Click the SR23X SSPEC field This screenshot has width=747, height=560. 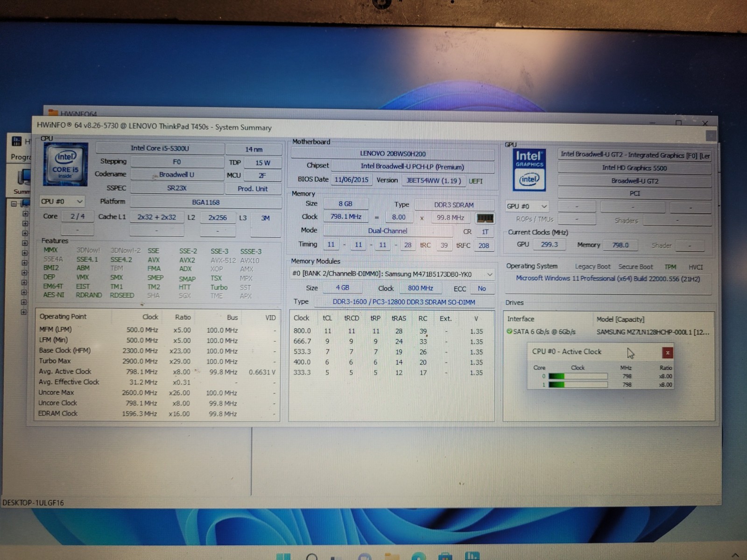(177, 188)
